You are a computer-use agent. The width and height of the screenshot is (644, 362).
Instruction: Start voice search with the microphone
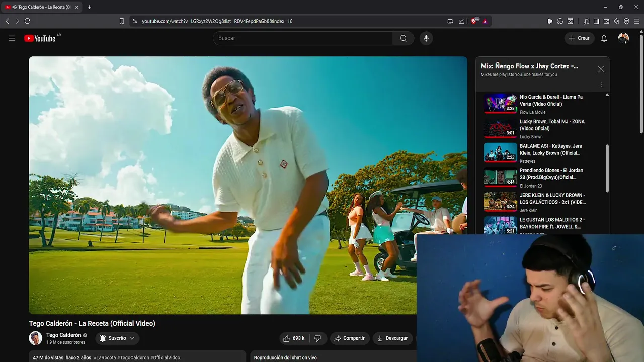pos(426,38)
